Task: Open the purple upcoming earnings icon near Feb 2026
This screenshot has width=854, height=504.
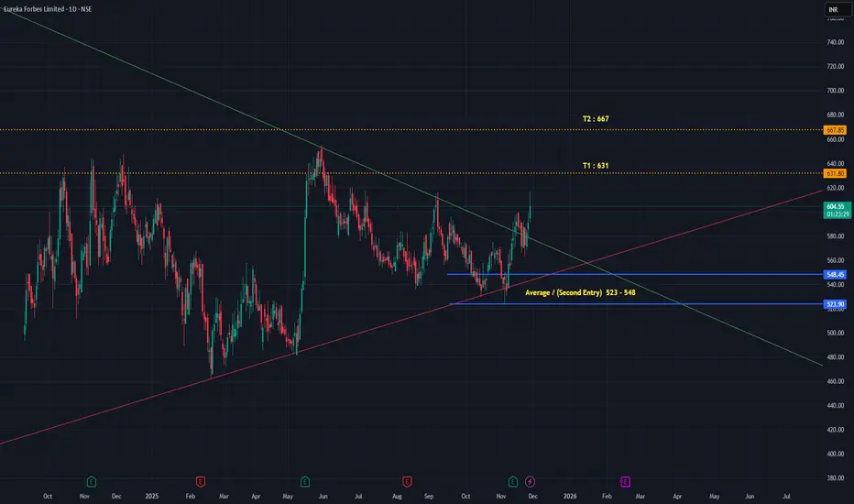Action: coord(625,482)
